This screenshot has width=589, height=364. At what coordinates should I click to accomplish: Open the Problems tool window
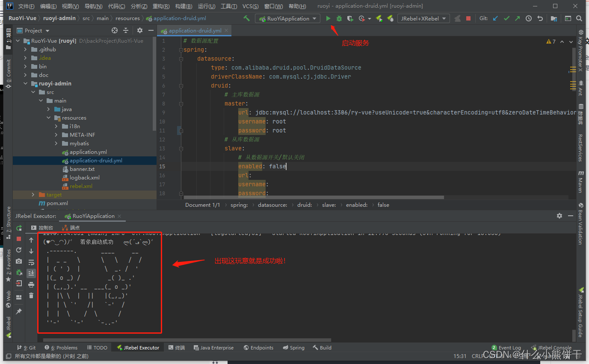tap(61, 348)
